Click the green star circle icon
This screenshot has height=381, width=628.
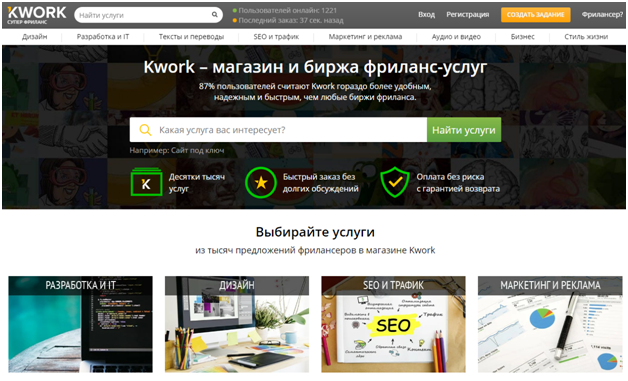point(261,182)
